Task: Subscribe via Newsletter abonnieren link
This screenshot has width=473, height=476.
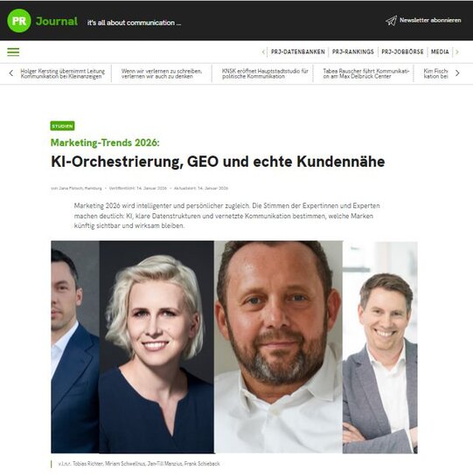Action: pyautogui.click(x=430, y=20)
